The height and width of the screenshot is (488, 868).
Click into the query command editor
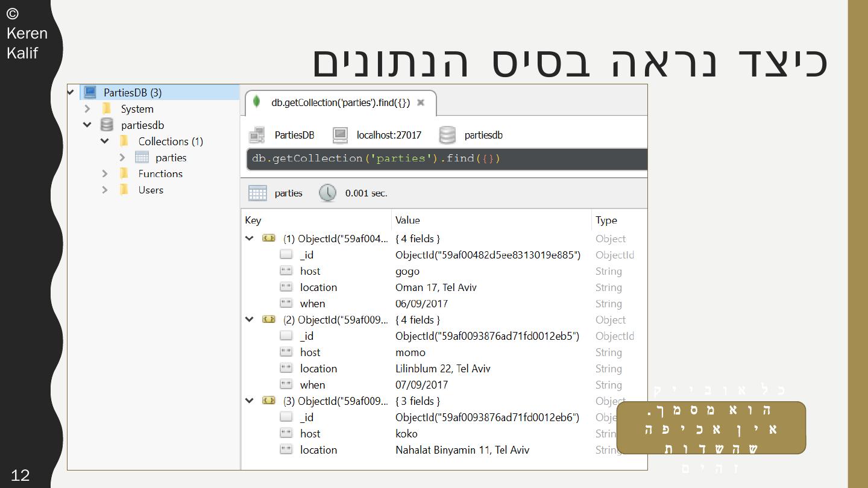(x=447, y=159)
